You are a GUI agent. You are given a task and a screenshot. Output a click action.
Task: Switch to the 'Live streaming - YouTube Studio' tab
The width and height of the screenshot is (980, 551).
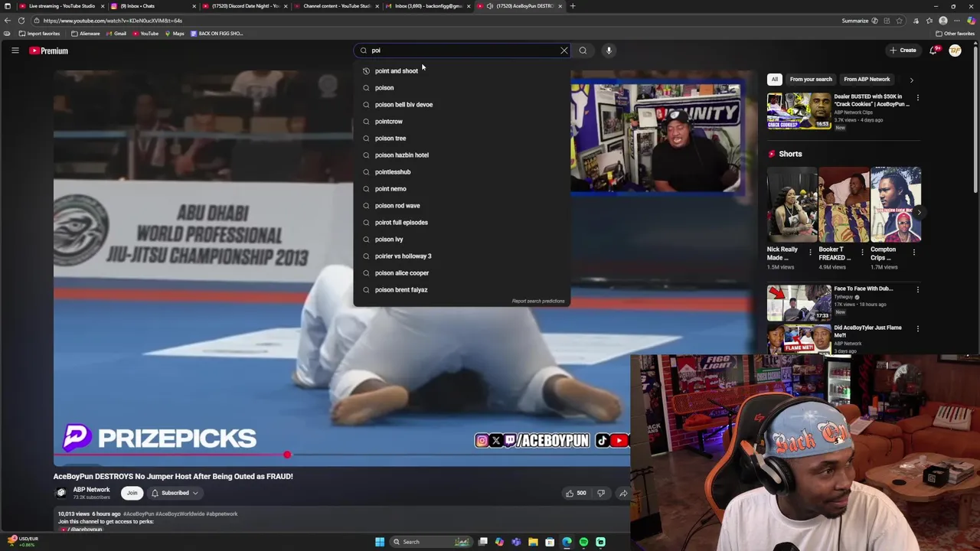(x=61, y=6)
